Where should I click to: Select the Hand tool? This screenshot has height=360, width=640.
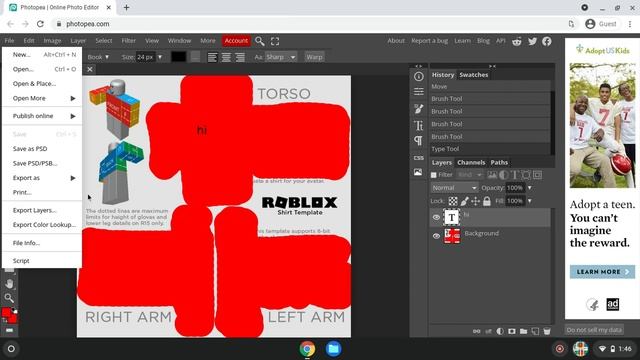pyautogui.click(x=9, y=283)
